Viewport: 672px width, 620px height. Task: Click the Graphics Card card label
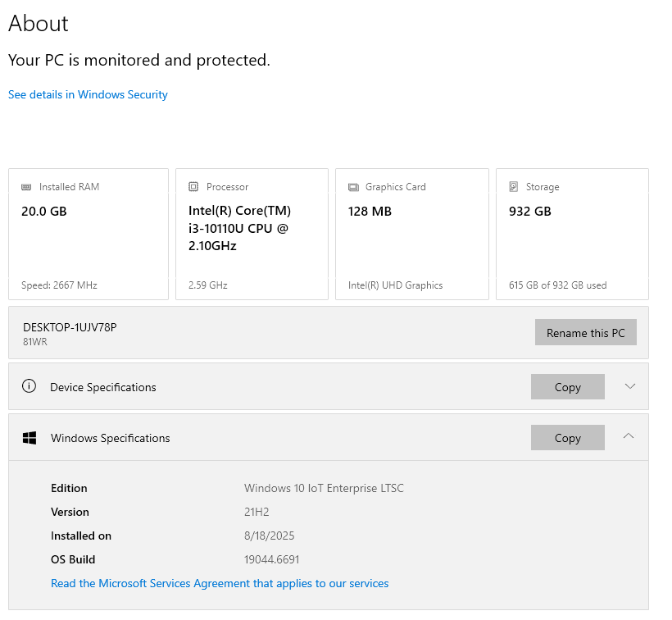coord(395,187)
